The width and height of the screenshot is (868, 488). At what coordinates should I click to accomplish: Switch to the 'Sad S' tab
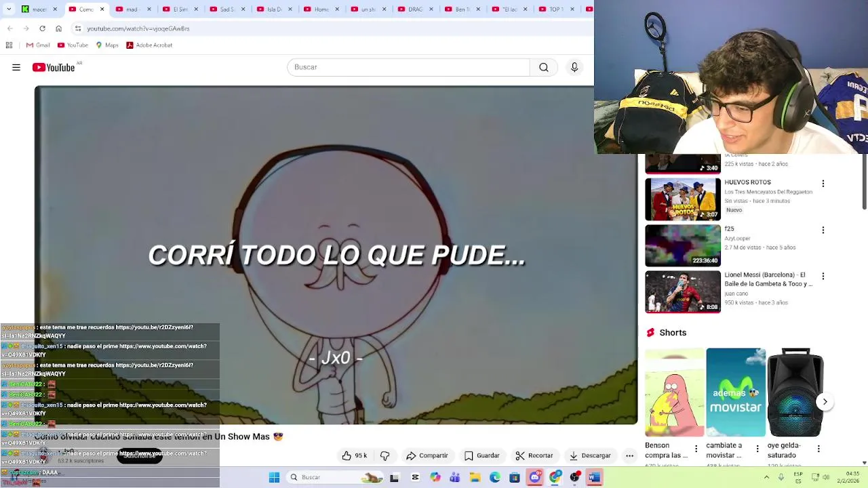point(226,9)
